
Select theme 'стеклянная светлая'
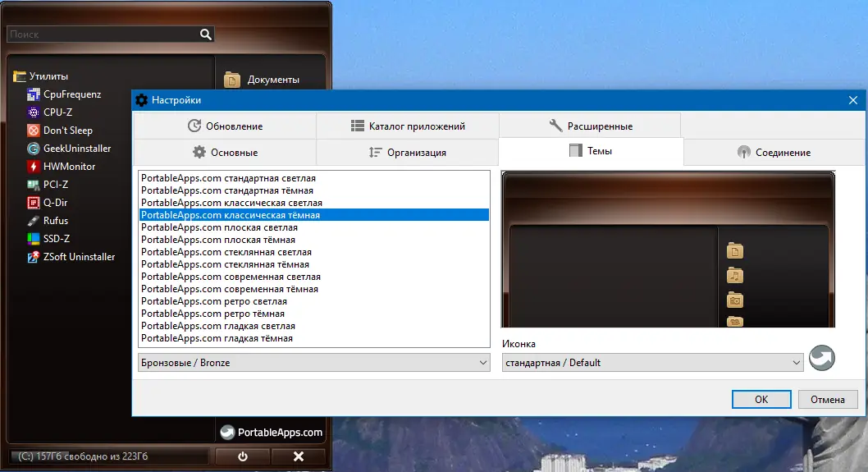[314, 252]
